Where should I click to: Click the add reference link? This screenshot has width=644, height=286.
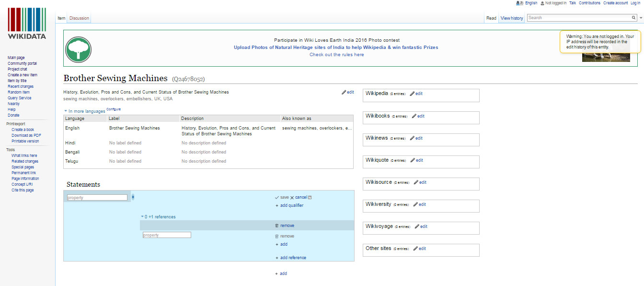coord(293,258)
